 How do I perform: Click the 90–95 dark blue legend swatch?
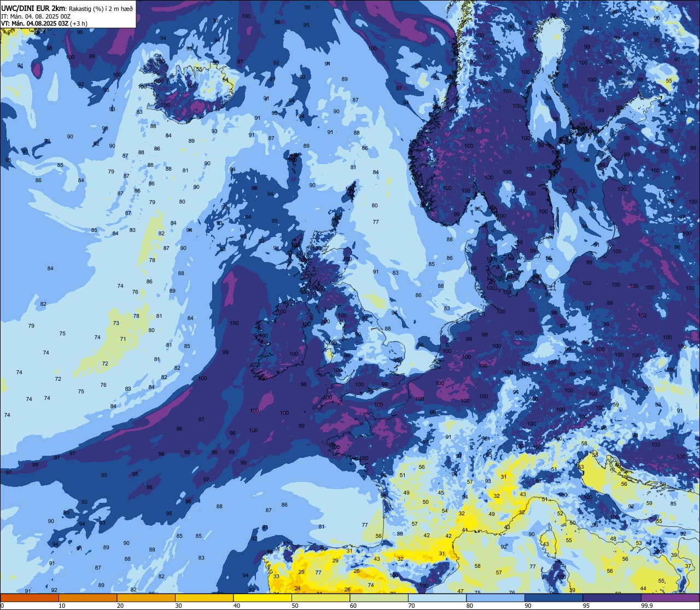[553, 597]
